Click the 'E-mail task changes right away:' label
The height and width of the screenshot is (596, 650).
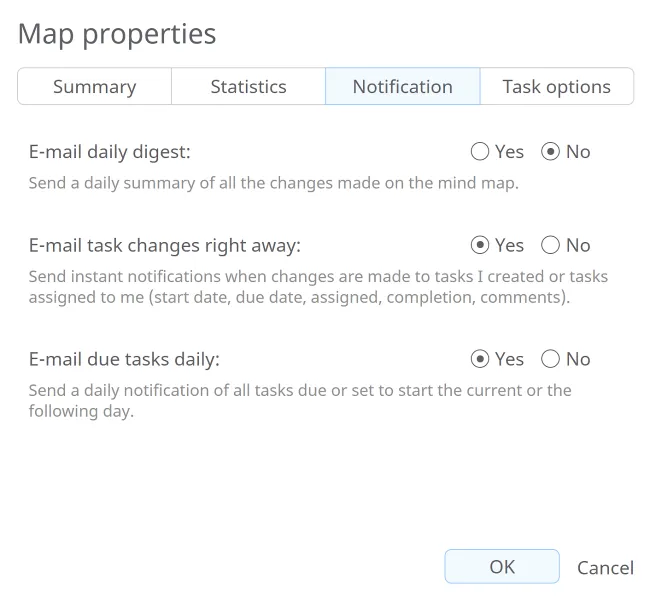pyautogui.click(x=164, y=245)
